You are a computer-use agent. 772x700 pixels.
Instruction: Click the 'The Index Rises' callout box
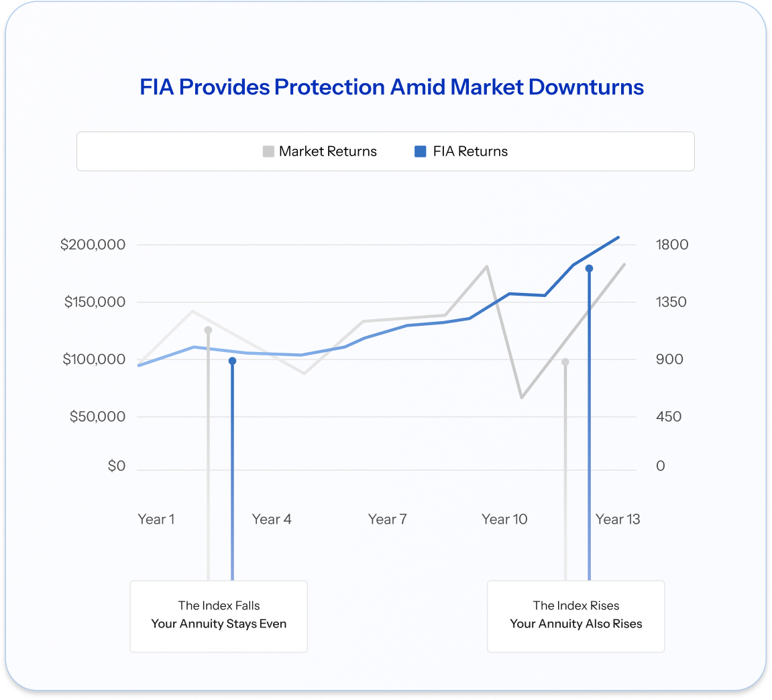(575, 616)
